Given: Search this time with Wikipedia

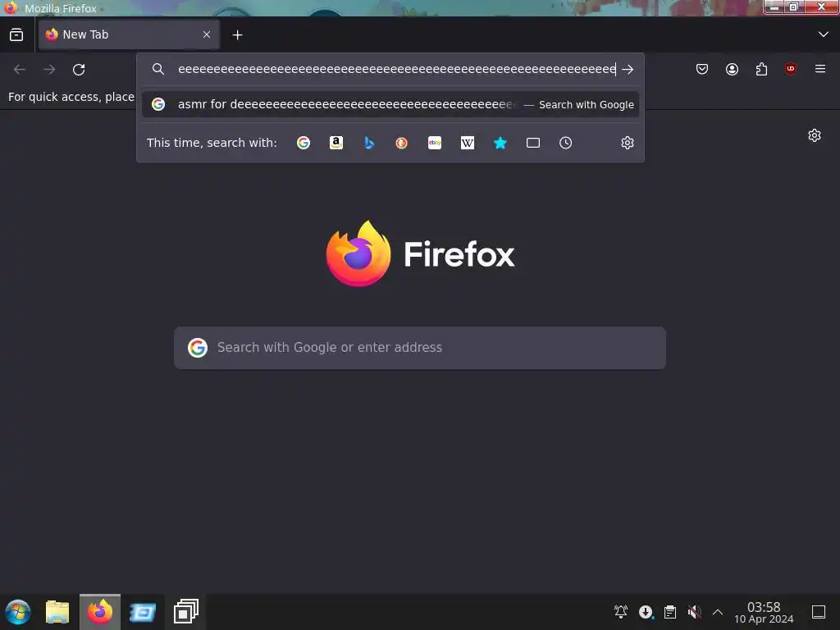Looking at the screenshot, I should 467,143.
